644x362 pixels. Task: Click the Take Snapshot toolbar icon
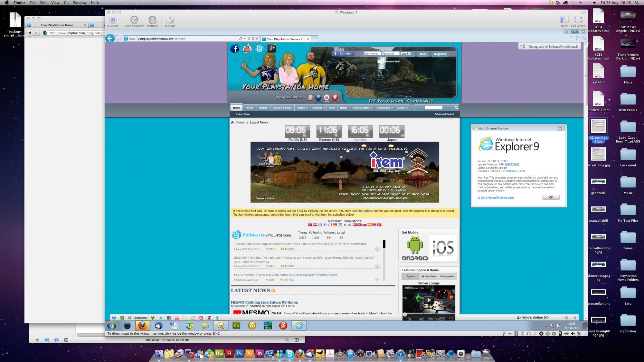tap(134, 20)
